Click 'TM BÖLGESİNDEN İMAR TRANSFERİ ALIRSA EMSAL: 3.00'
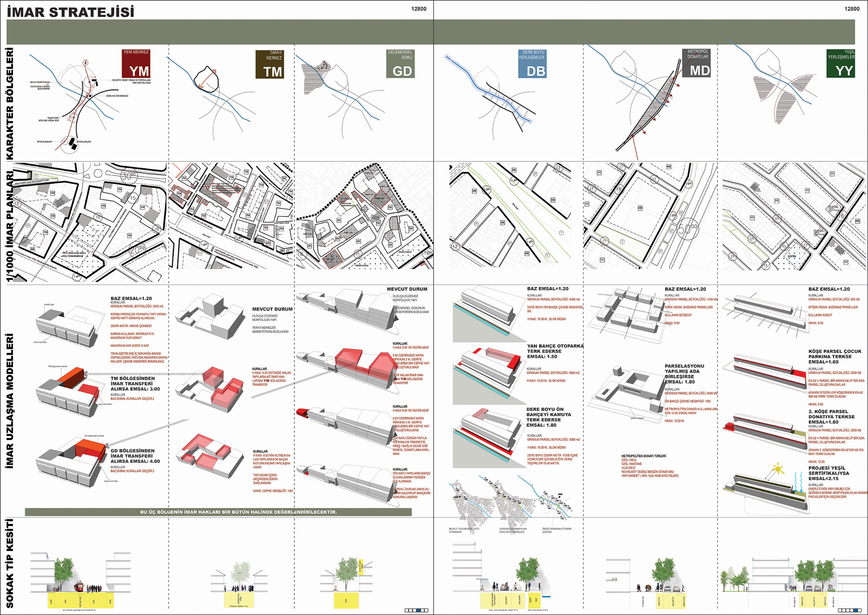 [x=135, y=384]
